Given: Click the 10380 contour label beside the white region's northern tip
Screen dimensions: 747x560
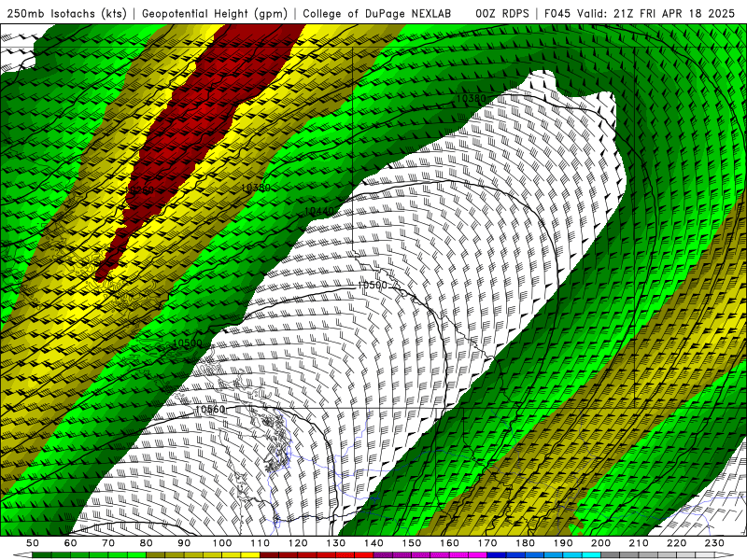Looking at the screenshot, I should [x=472, y=98].
